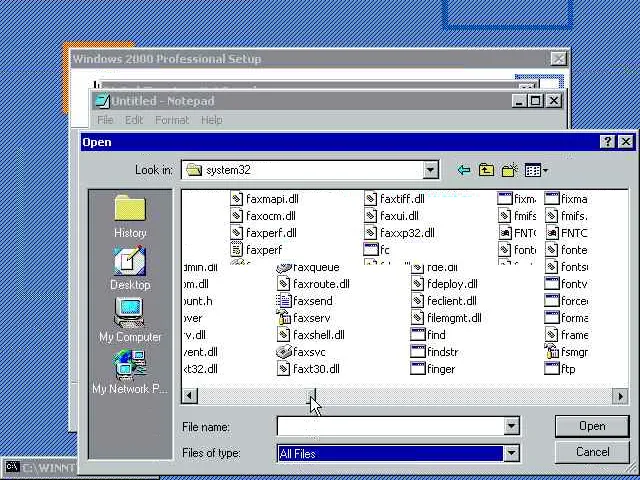Select the ftp program file
This screenshot has width=640, height=480.
click(x=560, y=369)
